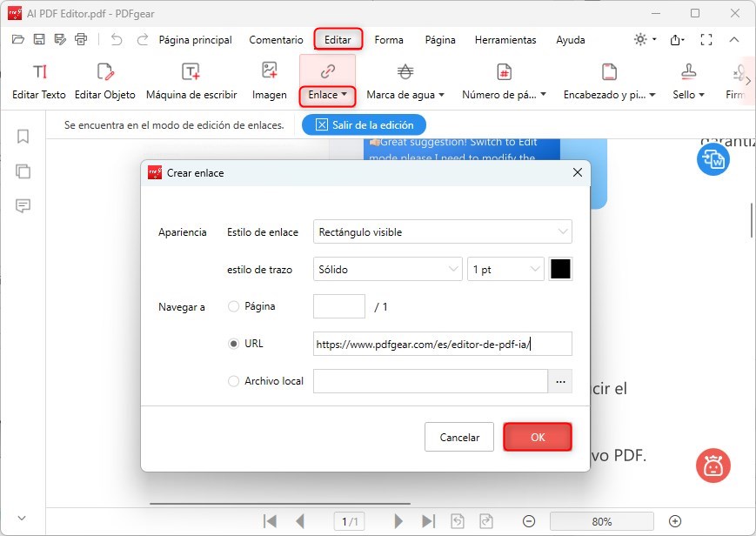This screenshot has height=536, width=756.
Task: Open the Bookmarks panel in the left sidebar
Action: (23, 137)
